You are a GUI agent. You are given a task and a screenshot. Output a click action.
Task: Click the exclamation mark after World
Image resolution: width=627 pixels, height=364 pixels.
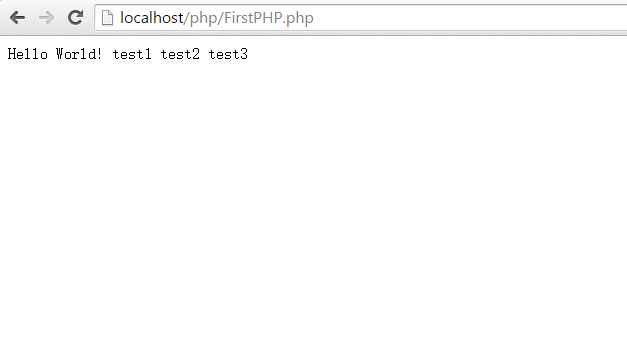[99, 54]
